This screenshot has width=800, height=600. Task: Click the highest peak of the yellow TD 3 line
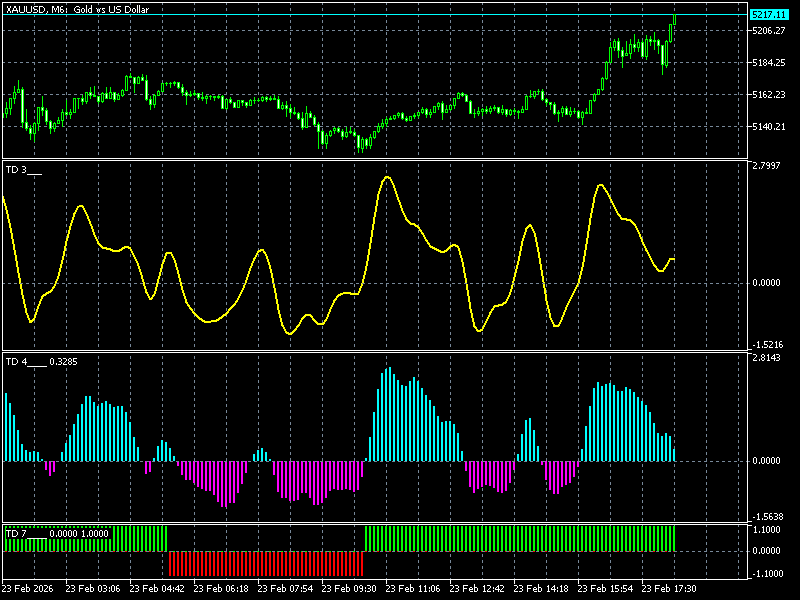pos(387,178)
